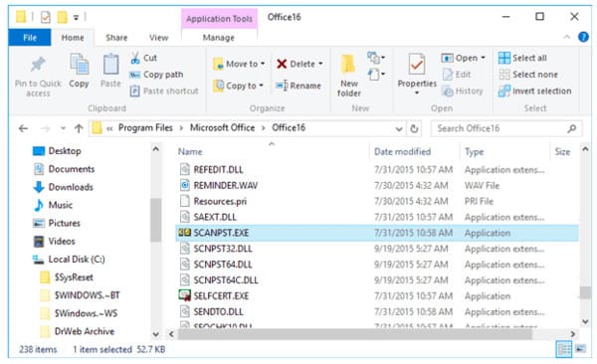Open file History command
The image size is (597, 364).
click(463, 91)
